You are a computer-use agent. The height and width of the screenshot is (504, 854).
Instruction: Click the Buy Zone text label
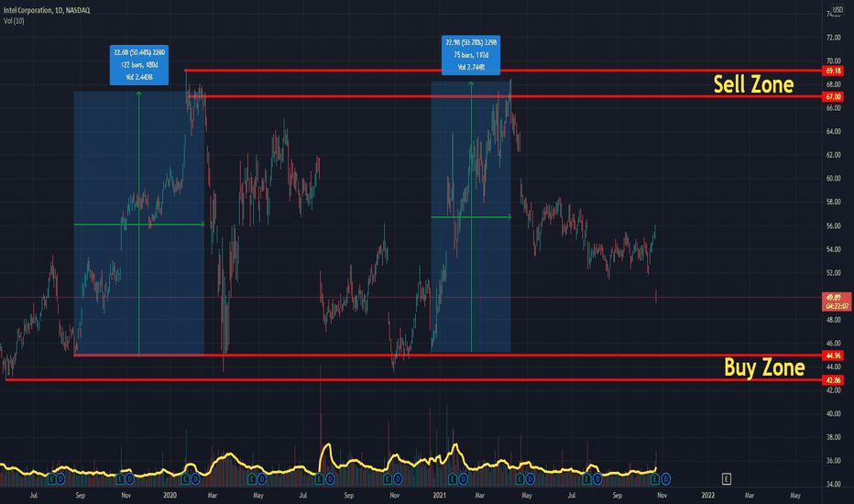(x=764, y=367)
